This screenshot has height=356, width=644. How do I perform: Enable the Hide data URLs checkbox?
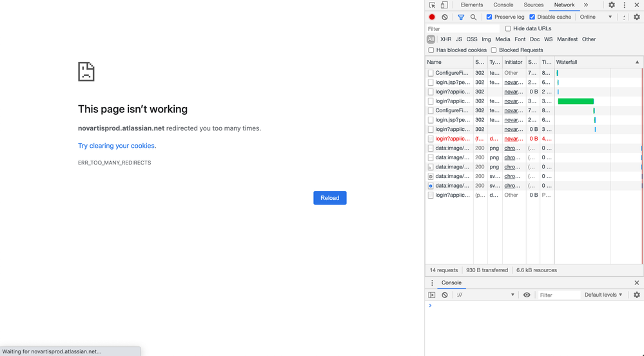click(508, 29)
